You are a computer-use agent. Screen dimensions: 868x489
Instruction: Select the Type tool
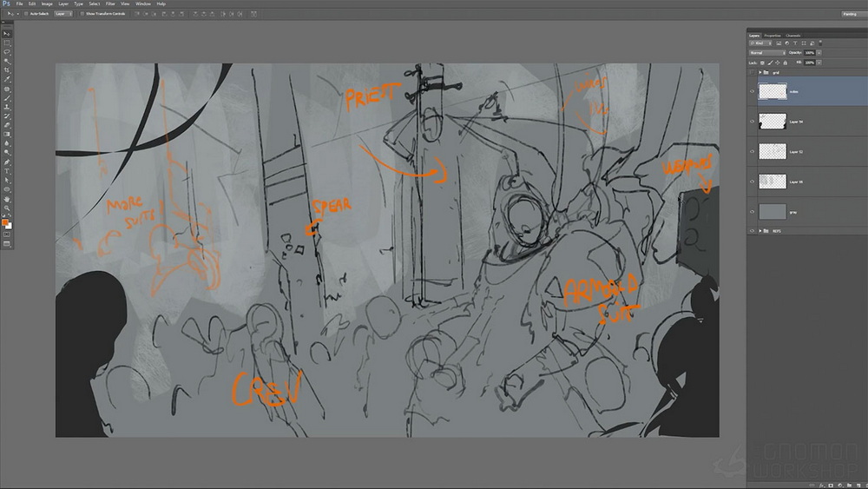(x=7, y=171)
